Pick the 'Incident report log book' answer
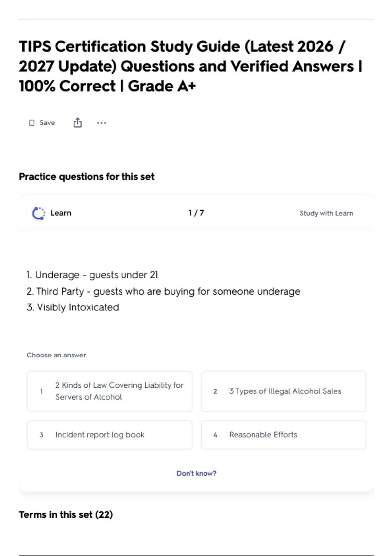This screenshot has height=556, width=392. pos(110,435)
